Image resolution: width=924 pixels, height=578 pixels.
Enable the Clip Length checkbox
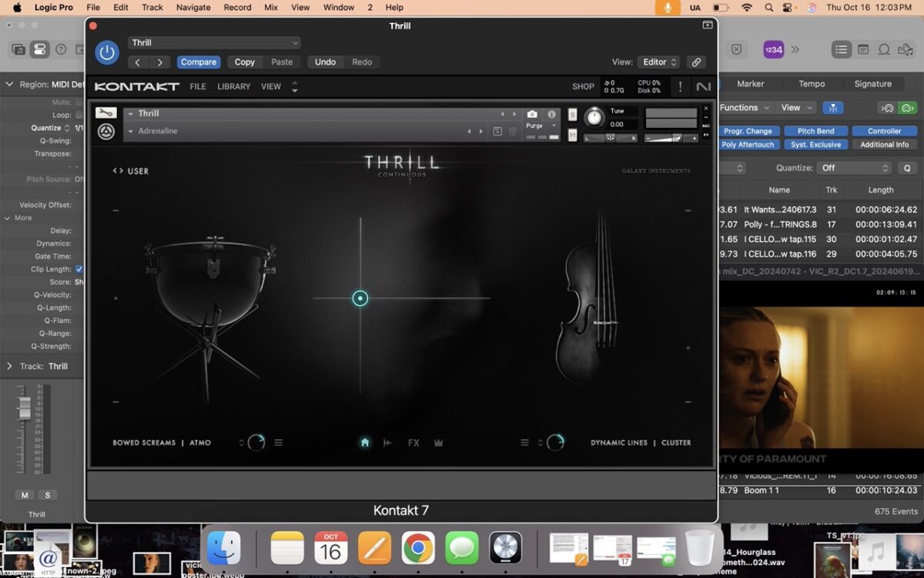point(79,269)
